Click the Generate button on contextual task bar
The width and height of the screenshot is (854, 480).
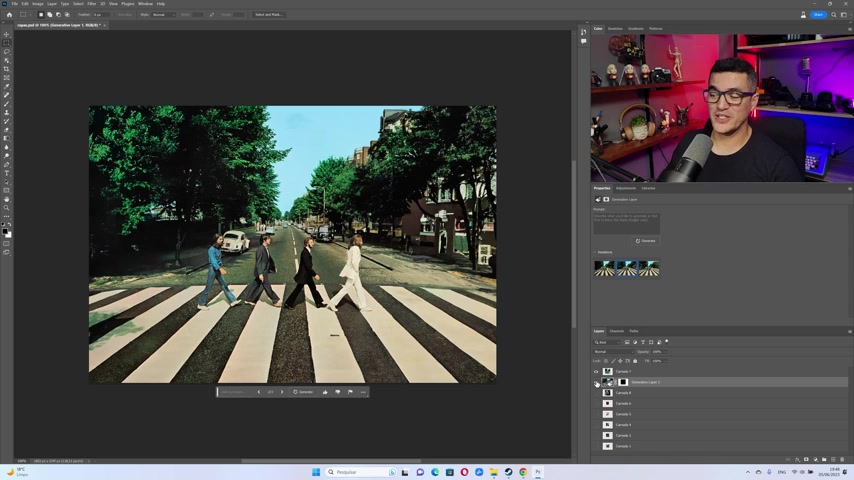click(303, 392)
